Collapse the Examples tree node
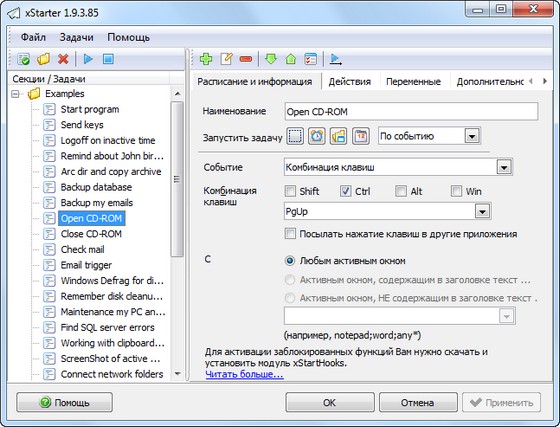This screenshot has height=427, width=560. pyautogui.click(x=15, y=94)
